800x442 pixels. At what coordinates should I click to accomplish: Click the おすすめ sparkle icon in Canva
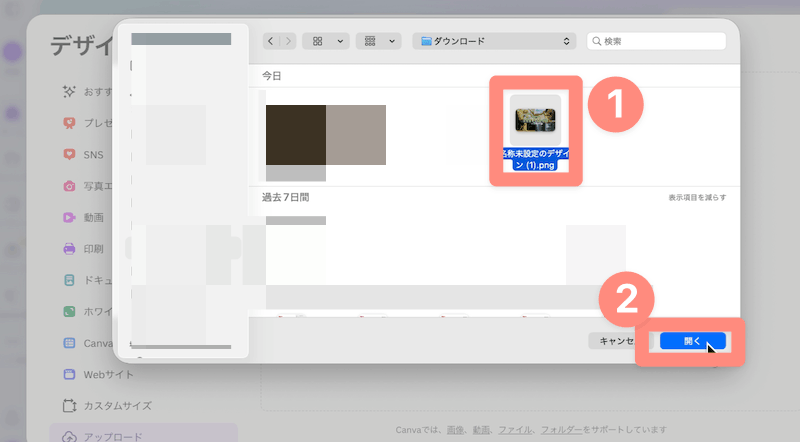pos(69,91)
